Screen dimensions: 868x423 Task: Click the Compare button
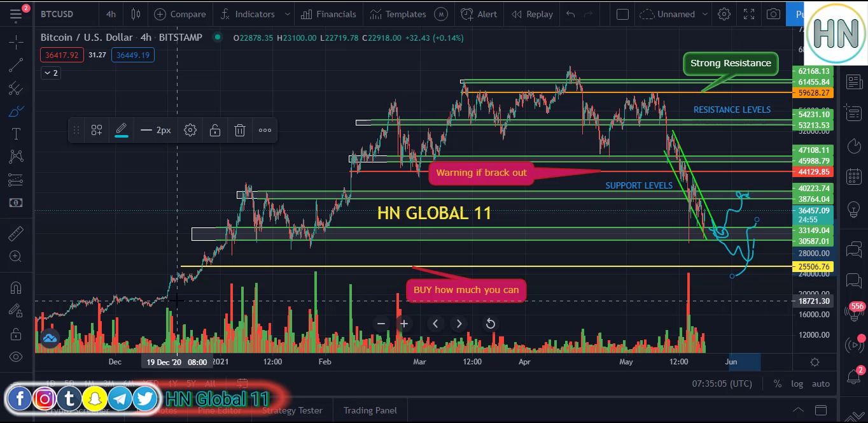179,14
